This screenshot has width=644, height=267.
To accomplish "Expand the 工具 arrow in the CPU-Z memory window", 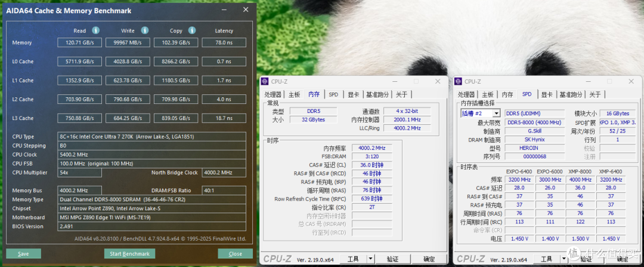I will point(370,259).
